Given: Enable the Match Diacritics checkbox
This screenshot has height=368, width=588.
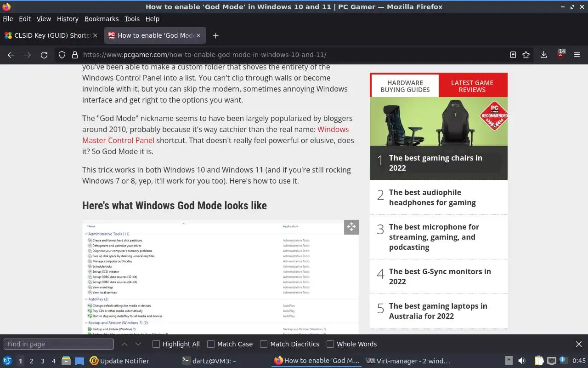Looking at the screenshot, I should tap(264, 344).
